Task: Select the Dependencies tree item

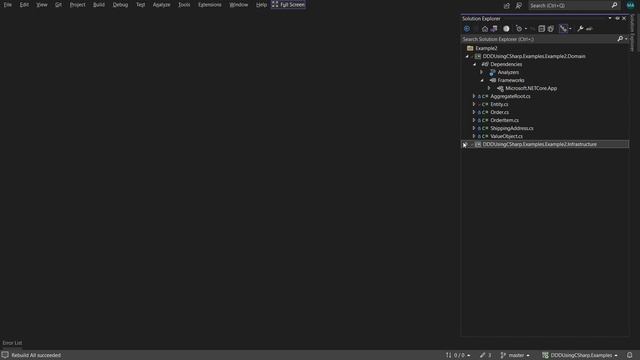Action: pyautogui.click(x=506, y=64)
